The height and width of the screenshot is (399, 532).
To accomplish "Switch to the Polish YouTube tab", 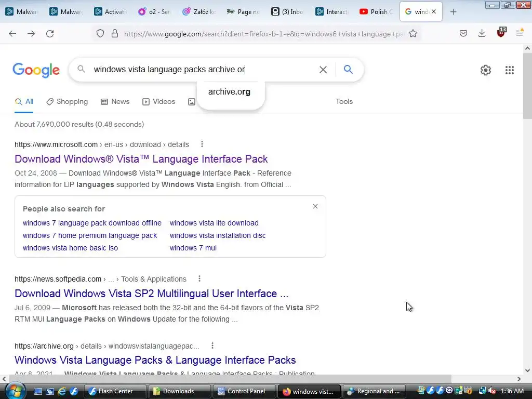I will point(375,12).
